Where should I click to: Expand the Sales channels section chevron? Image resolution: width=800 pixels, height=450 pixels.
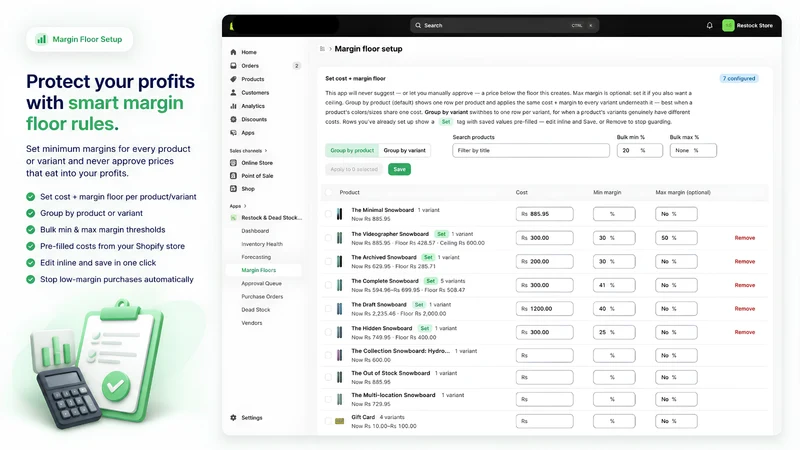coord(266,151)
